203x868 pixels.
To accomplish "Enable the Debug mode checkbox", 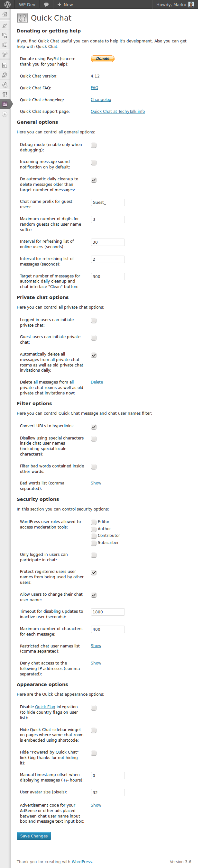I will pos(94,145).
